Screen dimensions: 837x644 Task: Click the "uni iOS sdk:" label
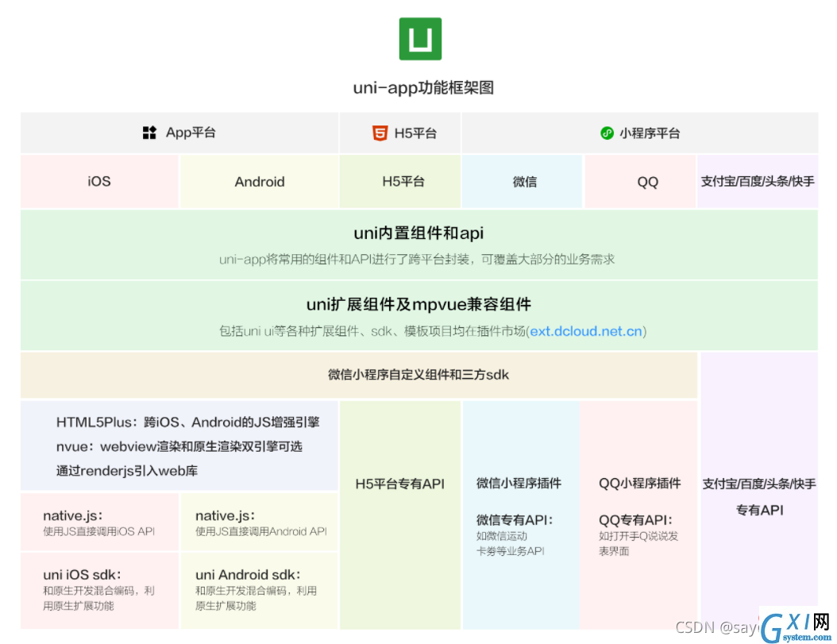83,575
